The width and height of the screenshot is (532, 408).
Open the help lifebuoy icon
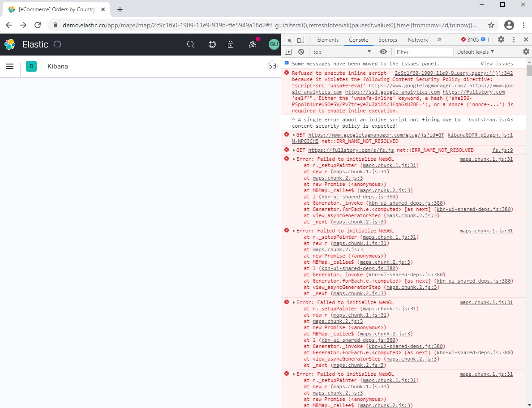pyautogui.click(x=212, y=44)
